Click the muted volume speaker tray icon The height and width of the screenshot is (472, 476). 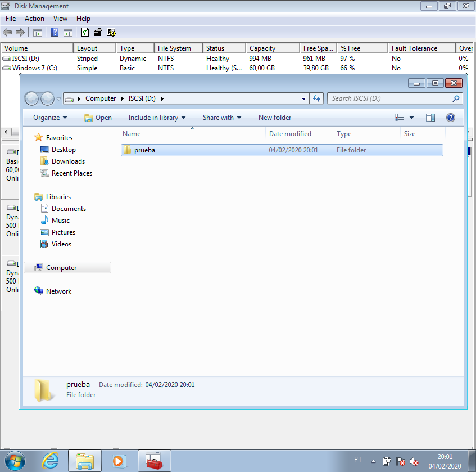[414, 461]
